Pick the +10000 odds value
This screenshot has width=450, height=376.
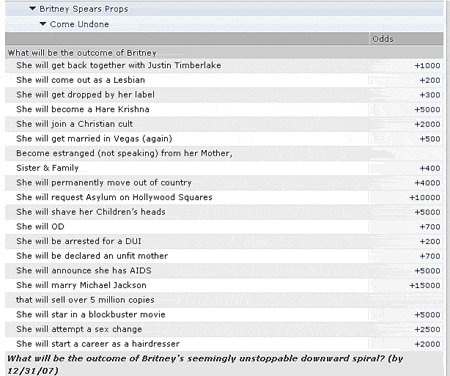[425, 198]
